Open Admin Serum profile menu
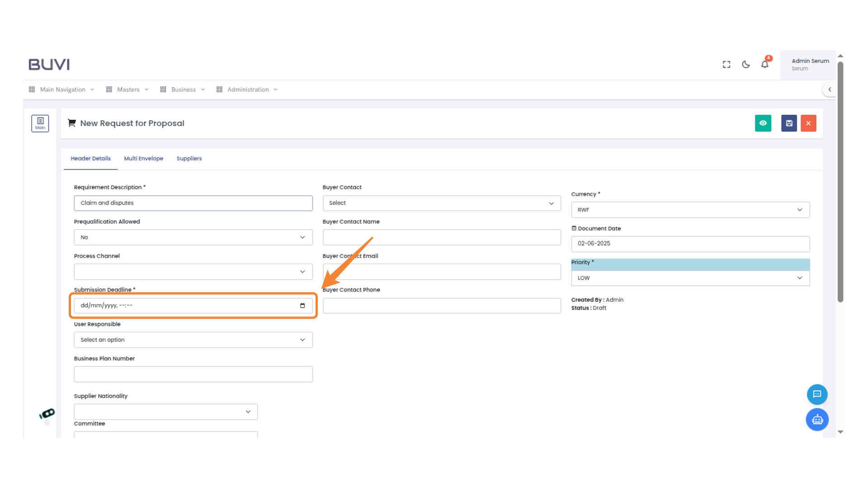Image resolution: width=868 pixels, height=488 pixels. click(x=809, y=65)
